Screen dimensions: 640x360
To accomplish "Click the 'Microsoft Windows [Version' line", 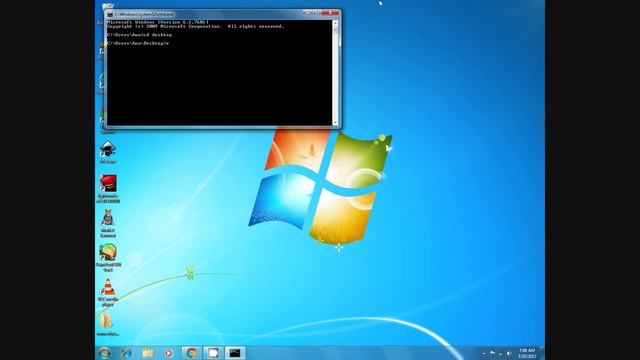I will click(158, 22).
